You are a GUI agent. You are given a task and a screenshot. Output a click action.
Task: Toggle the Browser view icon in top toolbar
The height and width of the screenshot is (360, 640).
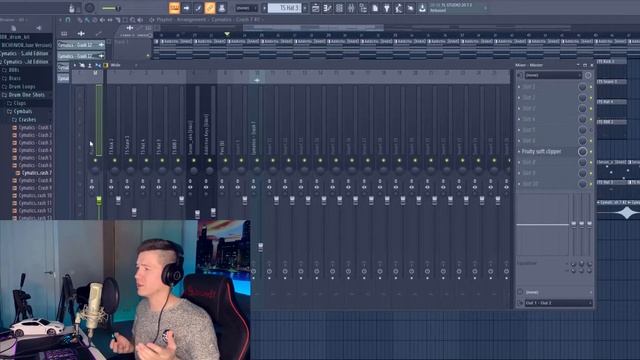(x=363, y=8)
